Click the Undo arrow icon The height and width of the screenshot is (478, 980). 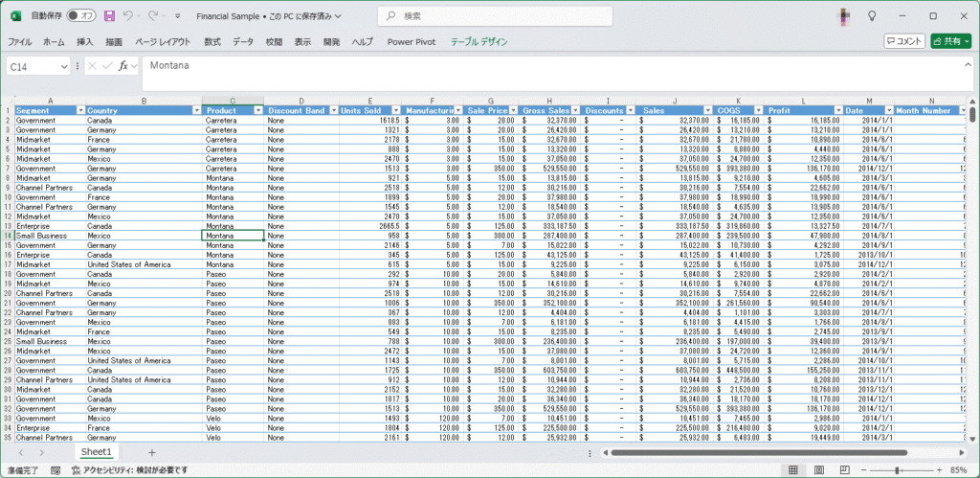pyautogui.click(x=127, y=15)
